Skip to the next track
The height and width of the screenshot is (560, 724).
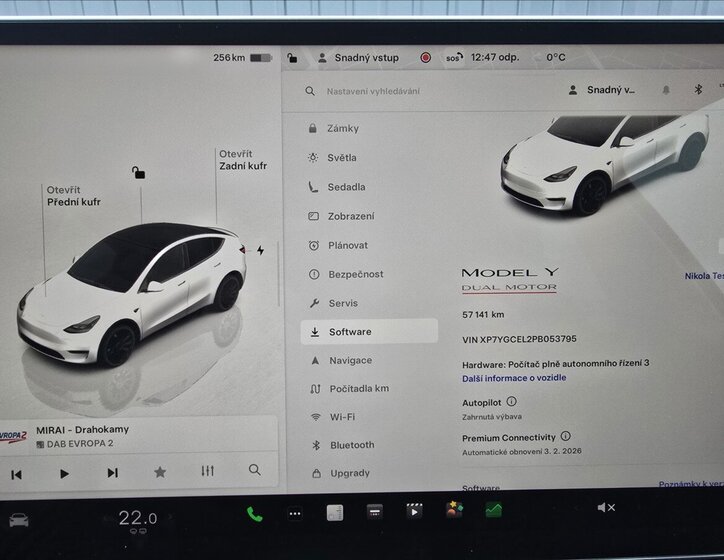pos(112,473)
